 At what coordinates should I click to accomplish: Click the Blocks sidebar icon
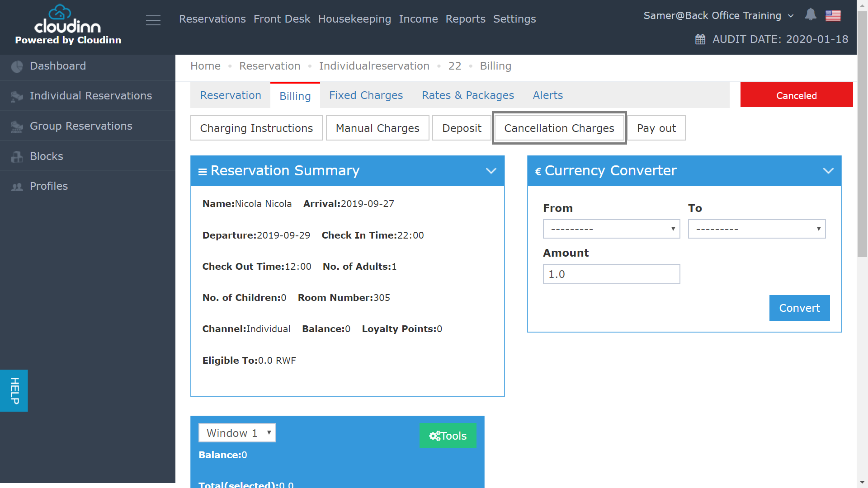[x=17, y=157]
